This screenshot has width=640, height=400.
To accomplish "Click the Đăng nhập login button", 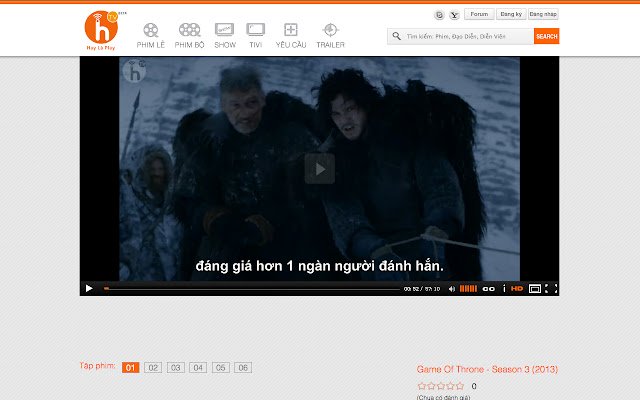I will click(543, 14).
